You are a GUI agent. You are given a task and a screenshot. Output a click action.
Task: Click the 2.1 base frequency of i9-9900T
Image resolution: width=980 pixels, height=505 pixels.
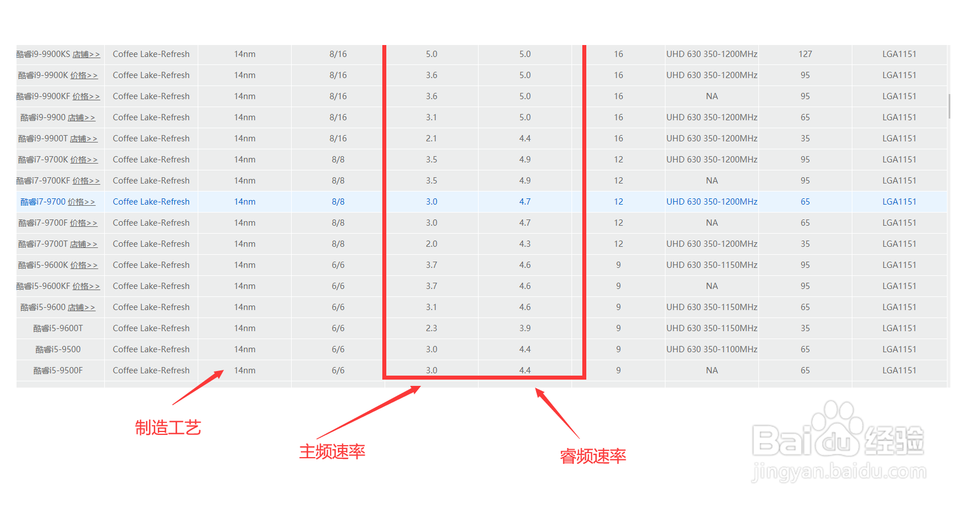[x=431, y=139]
